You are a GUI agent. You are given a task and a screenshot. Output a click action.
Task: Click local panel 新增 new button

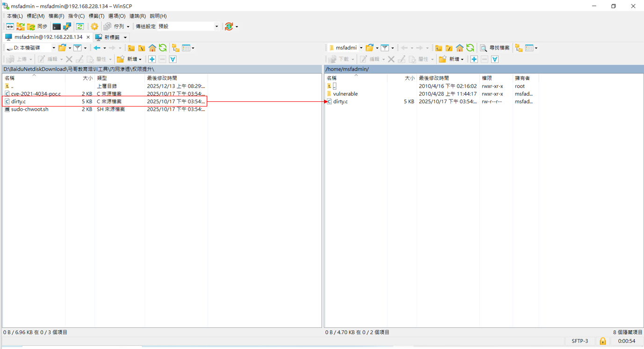(129, 59)
